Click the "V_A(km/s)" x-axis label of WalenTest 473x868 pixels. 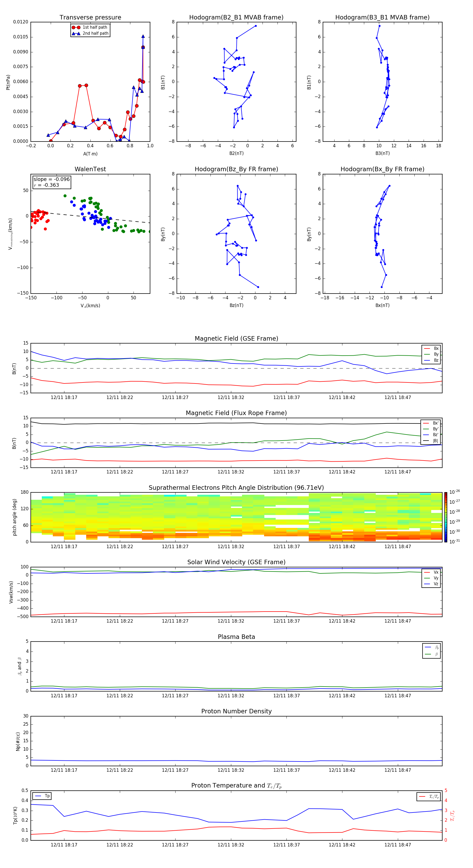(90, 306)
